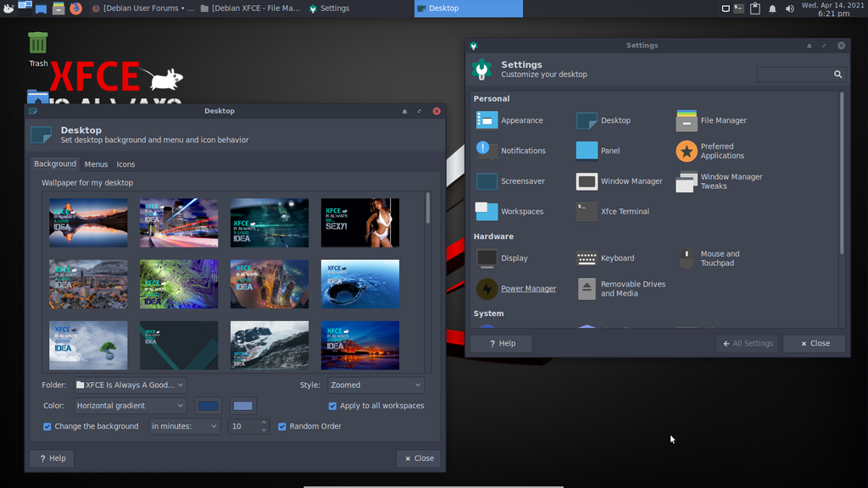Open Xfce Terminal settings
Viewport: 868px width, 488px height.
coord(613,211)
